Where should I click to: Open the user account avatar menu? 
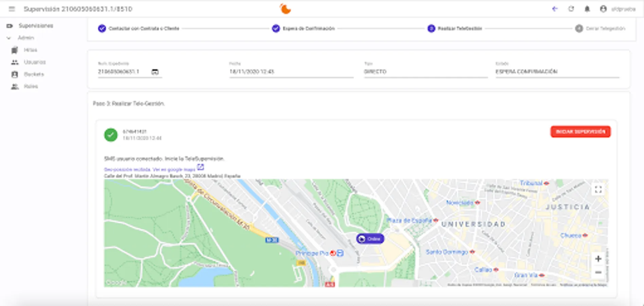click(604, 9)
